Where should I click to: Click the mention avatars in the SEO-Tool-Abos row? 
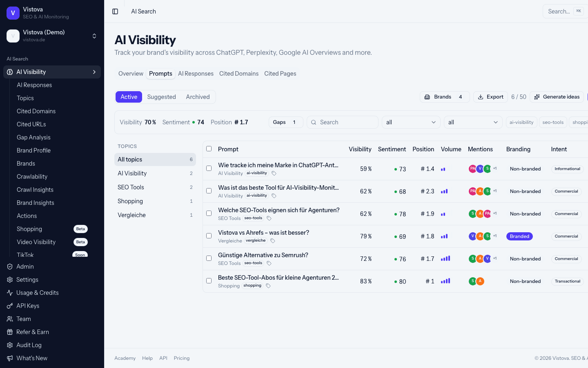coord(476,281)
